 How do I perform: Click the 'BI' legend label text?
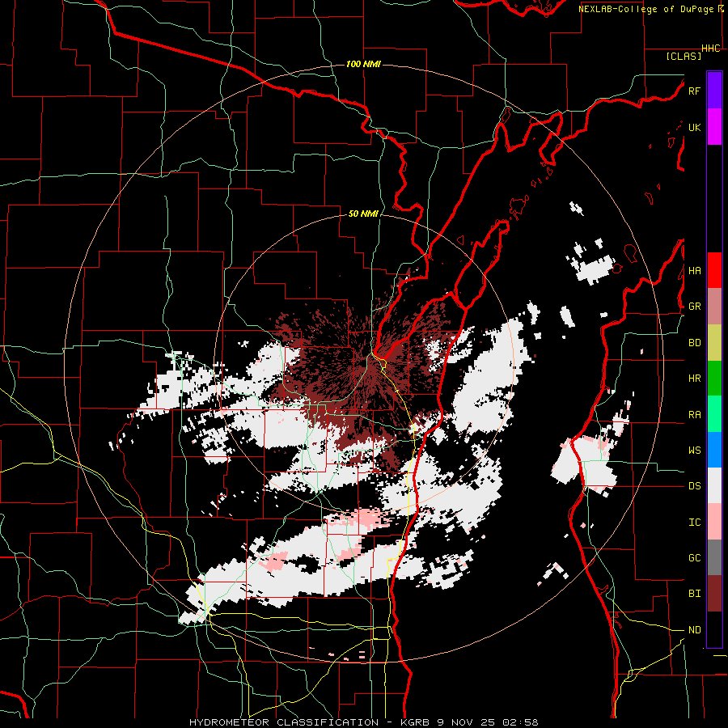tap(694, 594)
